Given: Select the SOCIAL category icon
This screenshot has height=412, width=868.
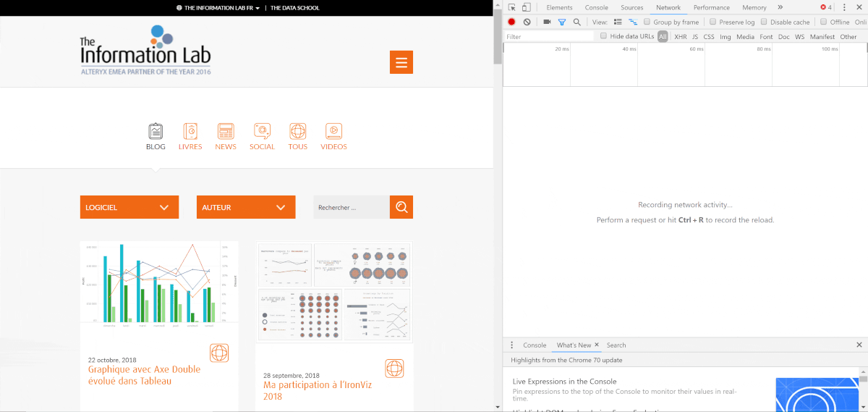Looking at the screenshot, I should click(262, 131).
